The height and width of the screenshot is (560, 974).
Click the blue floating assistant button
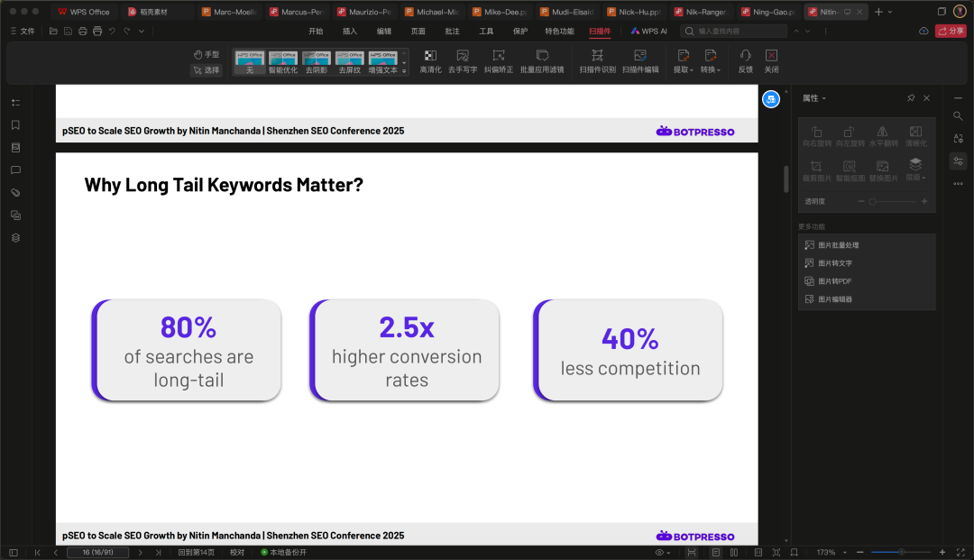pos(771,99)
